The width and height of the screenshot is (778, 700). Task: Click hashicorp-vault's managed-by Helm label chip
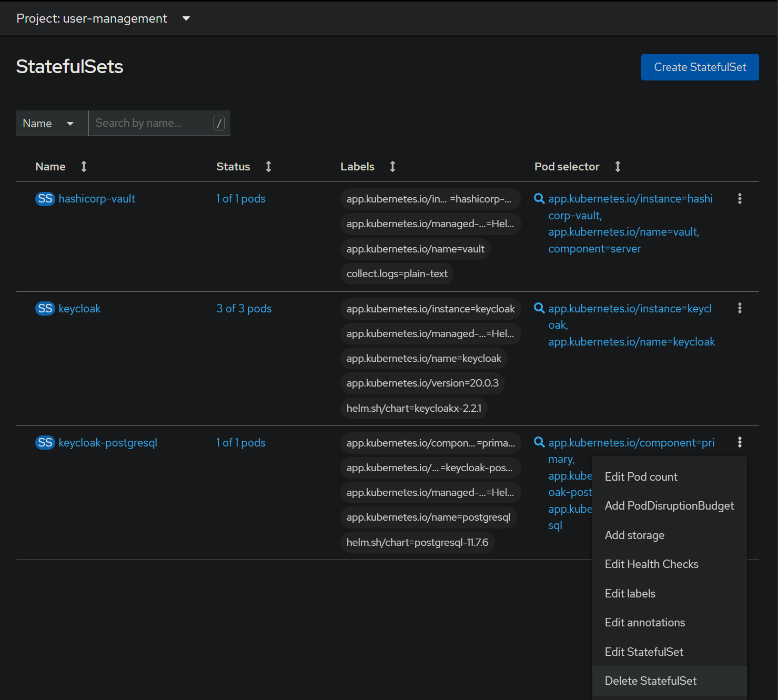[x=431, y=224]
